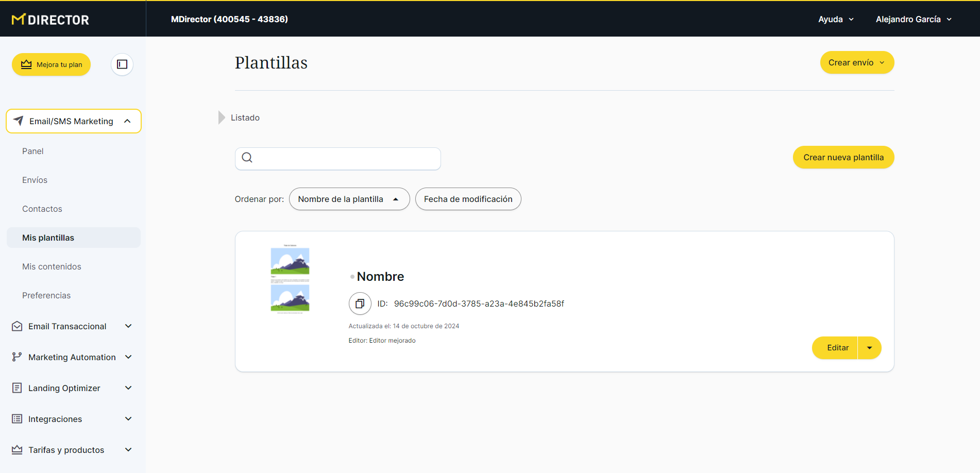Click the Landing Optimizer page icon
The image size is (980, 473).
17,388
